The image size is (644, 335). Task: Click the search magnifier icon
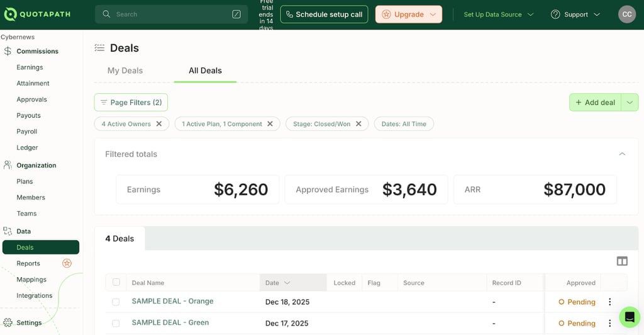tap(106, 14)
